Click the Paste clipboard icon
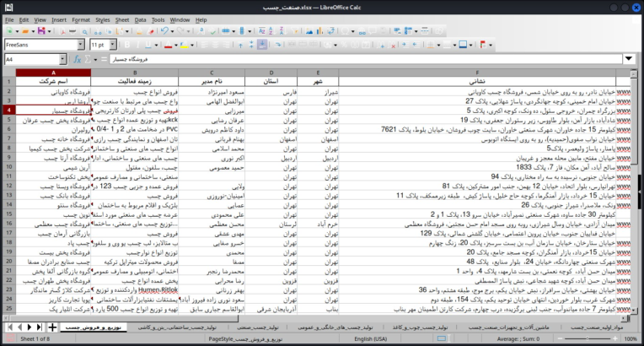 click(120, 31)
